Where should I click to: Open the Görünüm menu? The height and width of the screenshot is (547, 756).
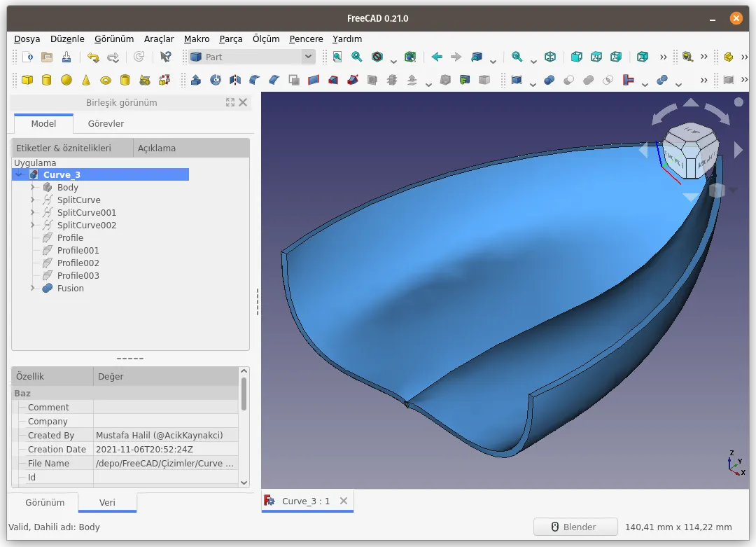pyautogui.click(x=114, y=39)
